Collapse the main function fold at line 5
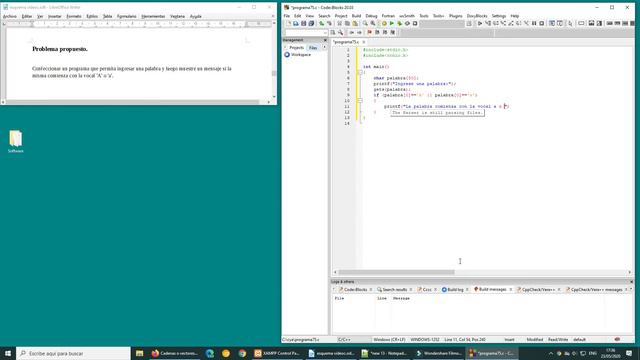Viewport: 640px width, 360px height. [x=360, y=72]
